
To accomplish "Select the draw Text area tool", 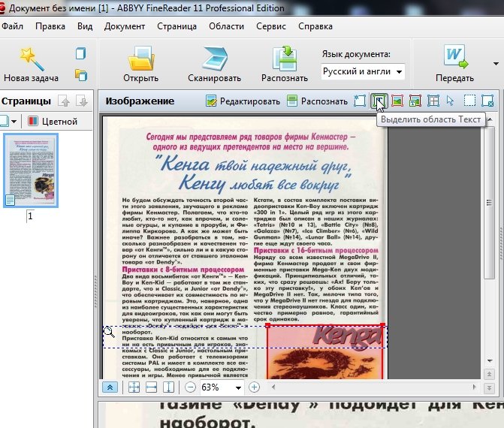I will pos(380,101).
